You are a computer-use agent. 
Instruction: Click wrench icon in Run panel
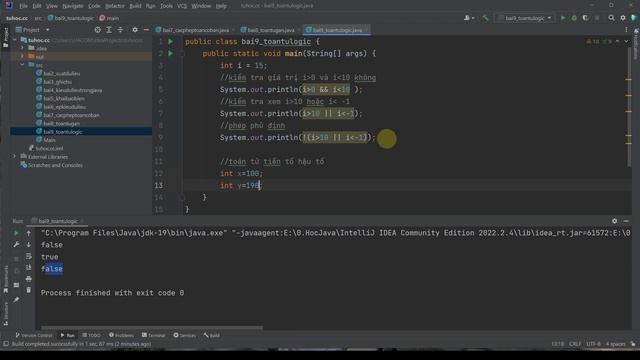[16, 244]
